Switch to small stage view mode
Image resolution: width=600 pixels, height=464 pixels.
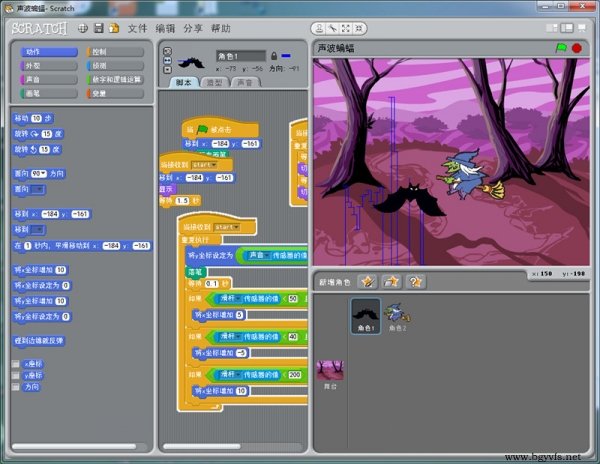pos(552,28)
